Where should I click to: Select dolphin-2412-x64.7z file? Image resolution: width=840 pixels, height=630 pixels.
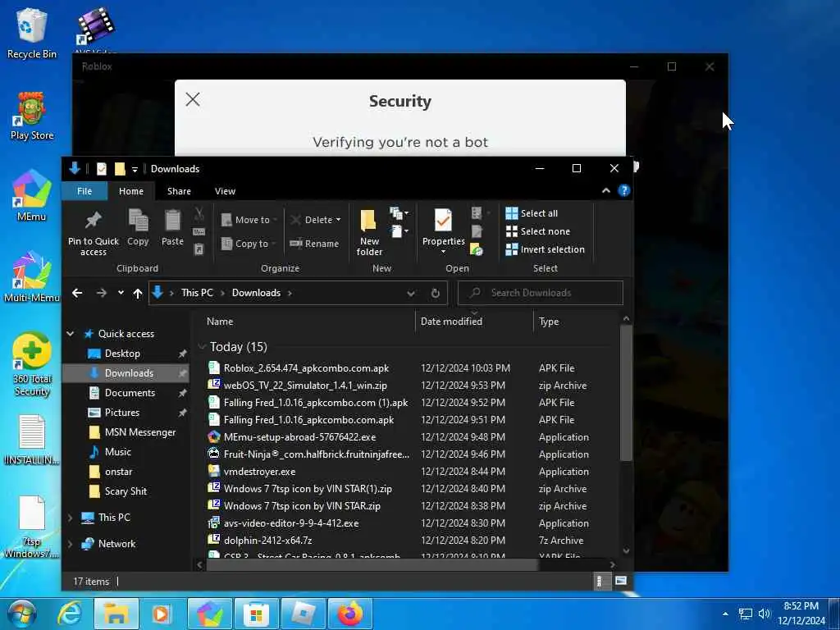[x=267, y=540]
